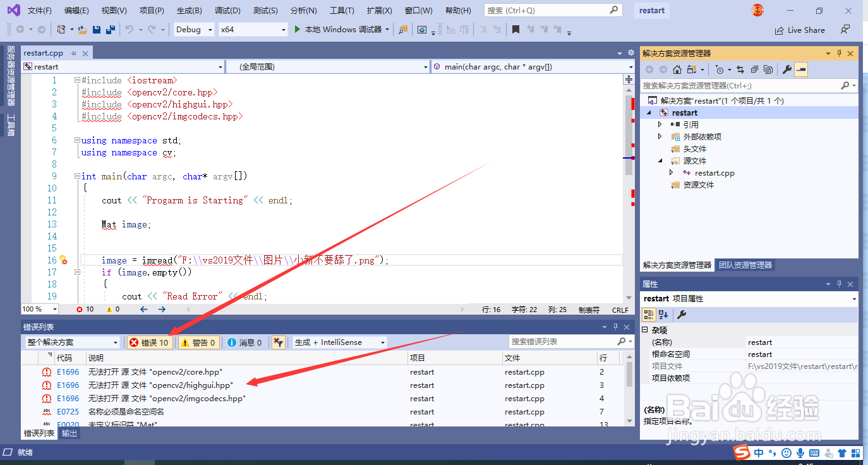868x465 pixels.
Task: Click the collapse all icon in Solution Explorer
Action: coord(754,69)
